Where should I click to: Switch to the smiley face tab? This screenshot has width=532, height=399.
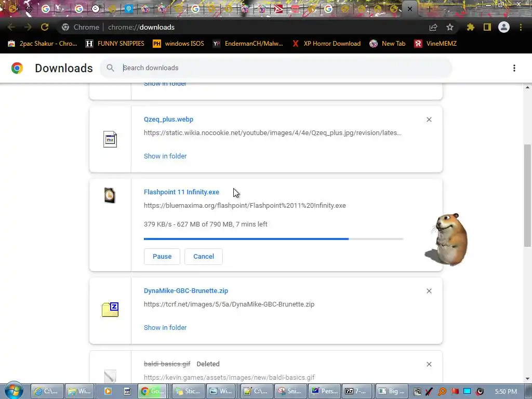(x=96, y=9)
